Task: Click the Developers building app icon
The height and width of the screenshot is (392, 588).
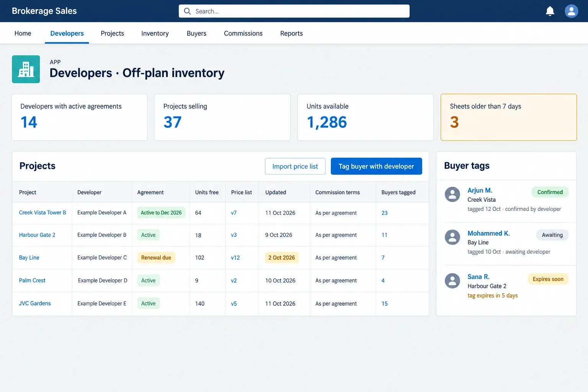Action: pos(26,69)
